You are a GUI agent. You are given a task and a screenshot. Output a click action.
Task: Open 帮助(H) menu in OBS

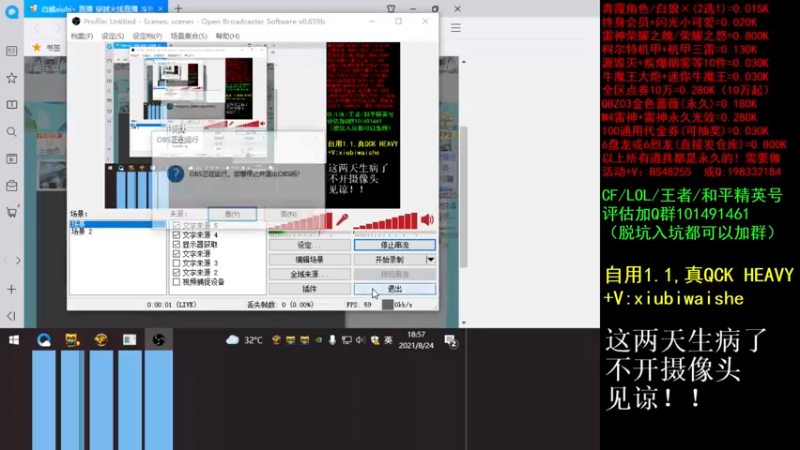tap(228, 36)
